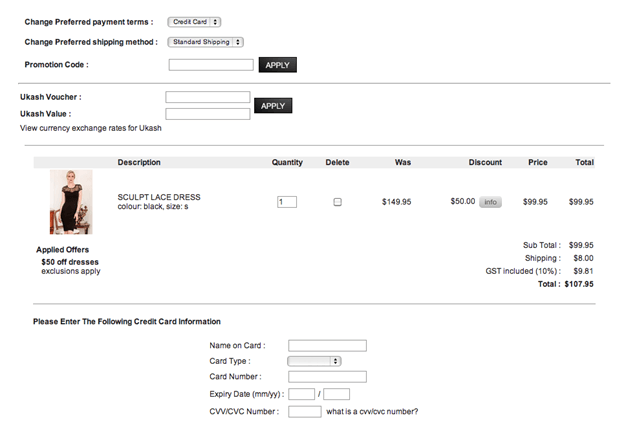This screenshot has width=628, height=435.
Task: Click the Promotion Code text field
Action: (x=211, y=65)
